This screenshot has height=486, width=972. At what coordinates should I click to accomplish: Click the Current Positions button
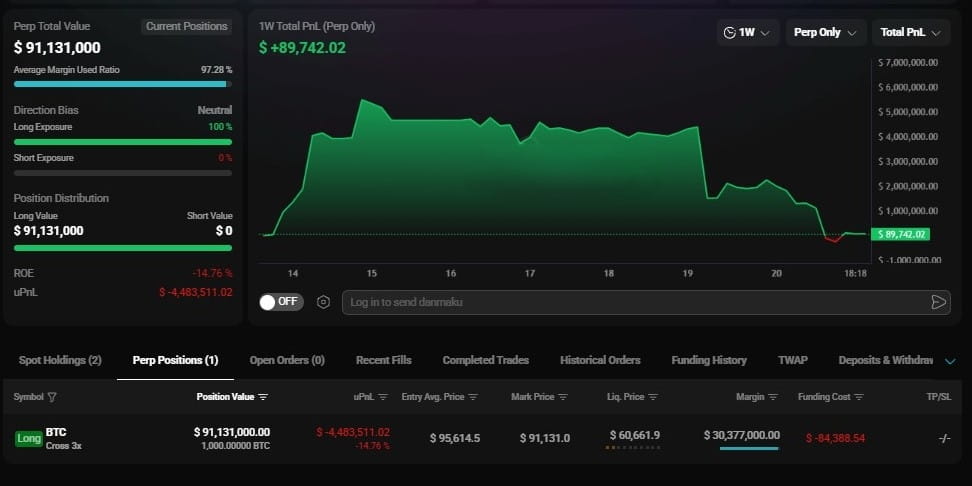(187, 26)
